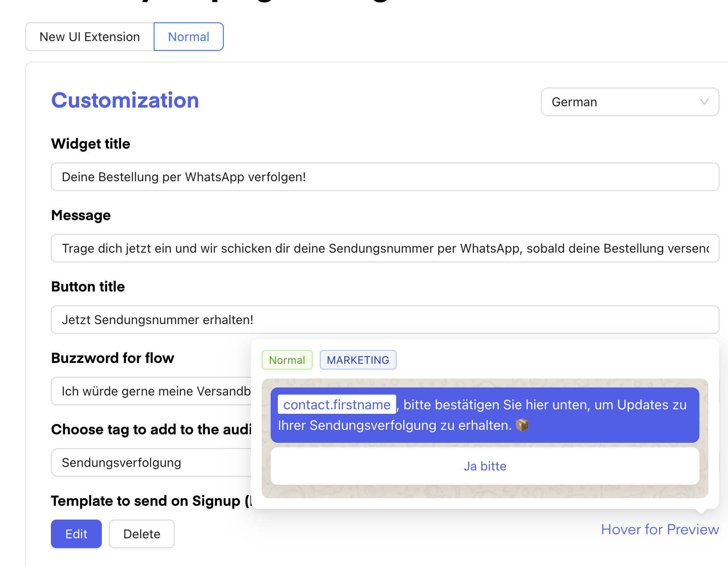This screenshot has height=566, width=728.
Task: Click the MARKETING category badge
Action: 358,360
